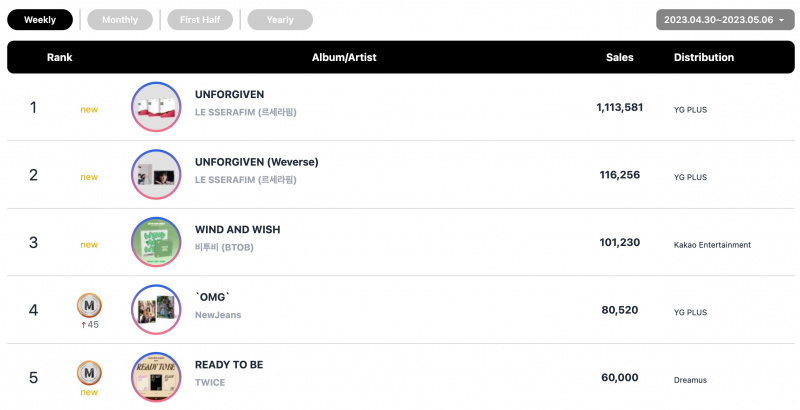Viewport: 800px width, 410px height.
Task: Open the WIND AND WISH album cover
Action: pos(156,242)
